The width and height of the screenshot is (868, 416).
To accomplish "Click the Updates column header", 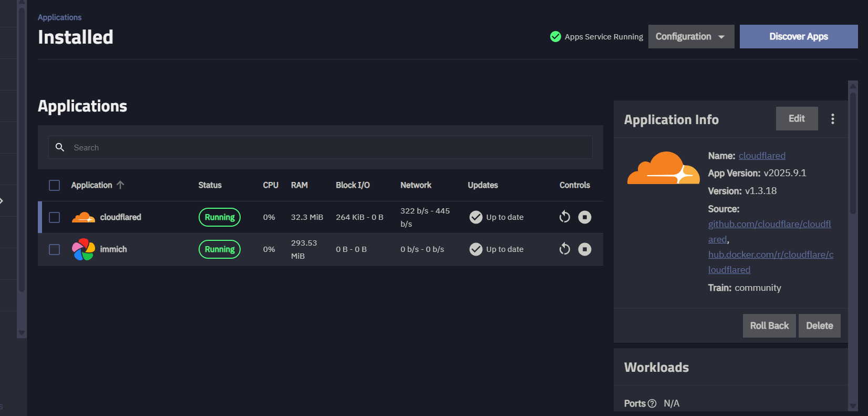I will 483,185.
